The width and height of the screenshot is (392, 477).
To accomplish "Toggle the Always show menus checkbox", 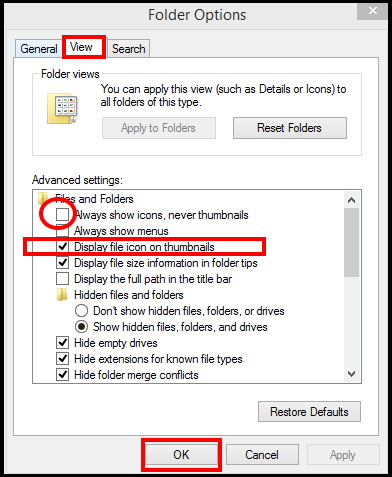I will pos(62,231).
